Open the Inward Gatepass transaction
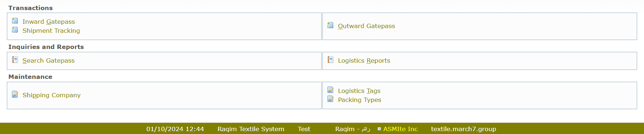 click(x=48, y=22)
